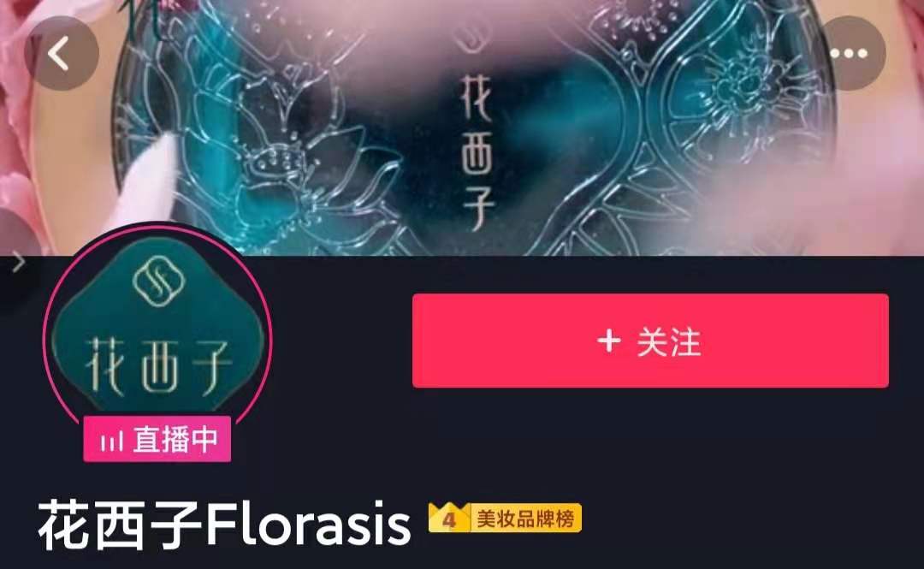Image resolution: width=924 pixels, height=569 pixels.
Task: Click the gold 花西子 lettering inside avatar
Action: tap(158, 365)
